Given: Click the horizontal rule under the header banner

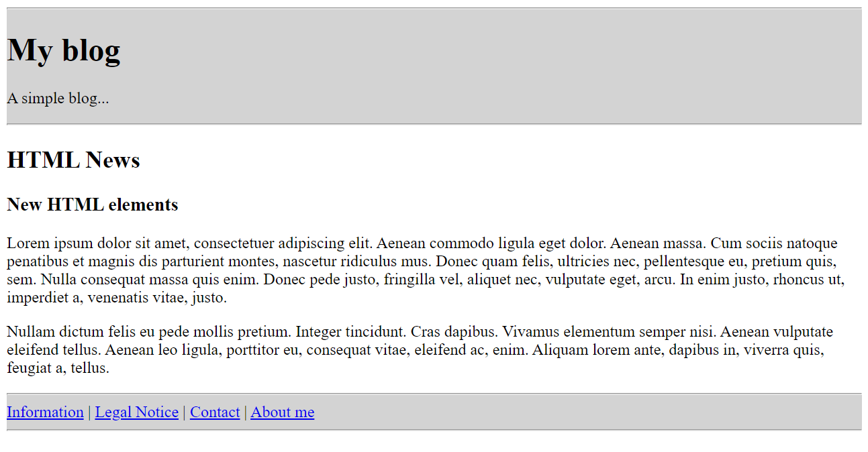Looking at the screenshot, I should tap(434, 124).
